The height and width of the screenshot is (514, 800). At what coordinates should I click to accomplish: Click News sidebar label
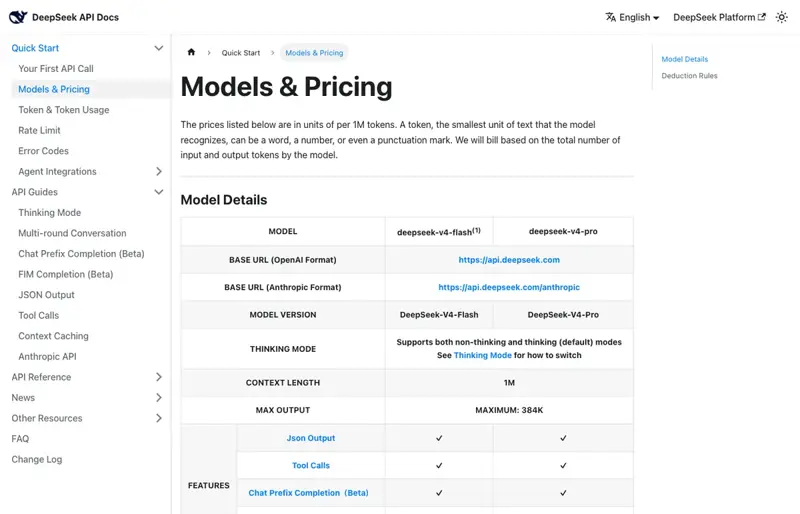tap(23, 398)
